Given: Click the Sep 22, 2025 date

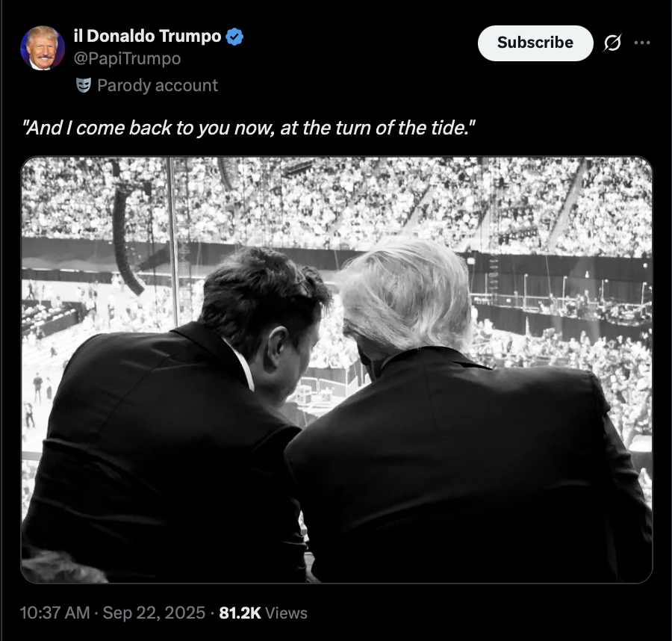Looking at the screenshot, I should click(x=154, y=613).
